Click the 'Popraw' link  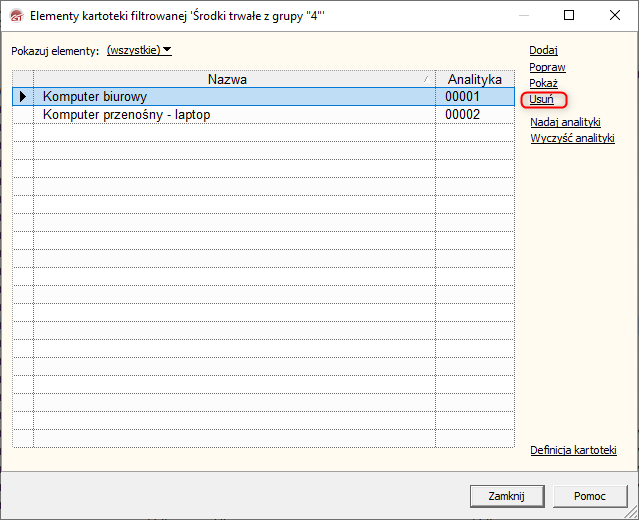tap(547, 67)
